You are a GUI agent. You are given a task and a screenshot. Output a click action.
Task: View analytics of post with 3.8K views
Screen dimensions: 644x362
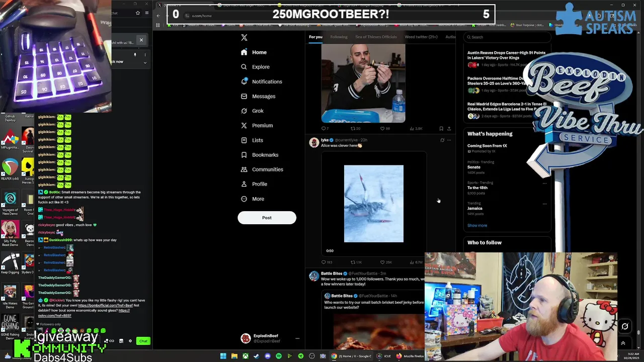point(416,128)
